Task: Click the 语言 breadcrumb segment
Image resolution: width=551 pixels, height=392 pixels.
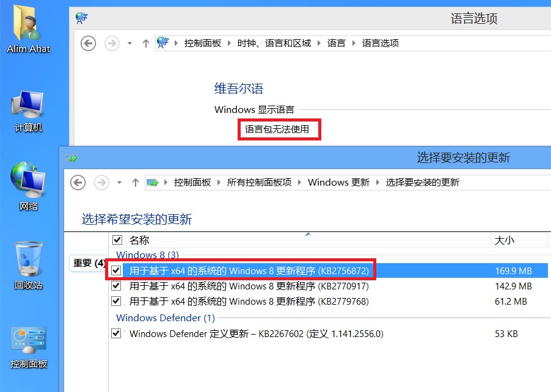Action: pyautogui.click(x=337, y=43)
